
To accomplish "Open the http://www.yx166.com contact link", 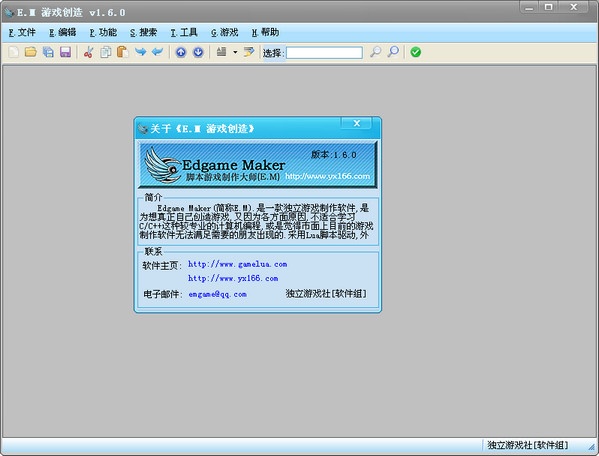I will 233,278.
